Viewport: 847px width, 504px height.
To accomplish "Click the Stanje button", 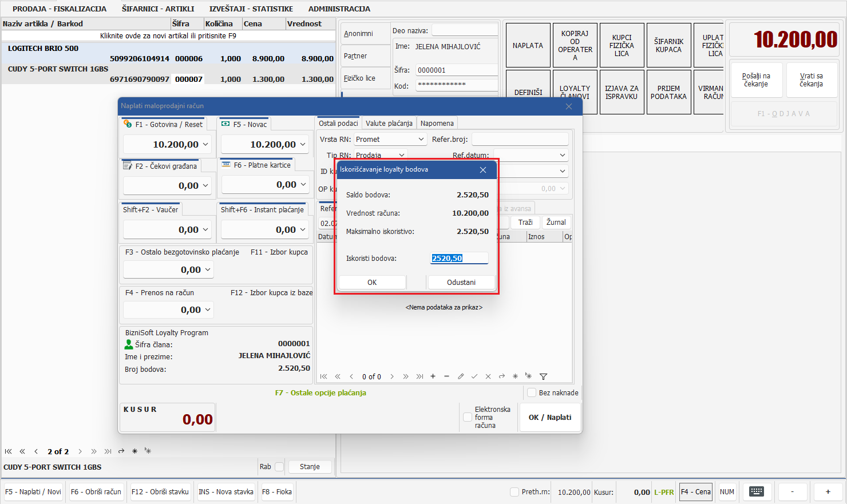I will click(310, 467).
